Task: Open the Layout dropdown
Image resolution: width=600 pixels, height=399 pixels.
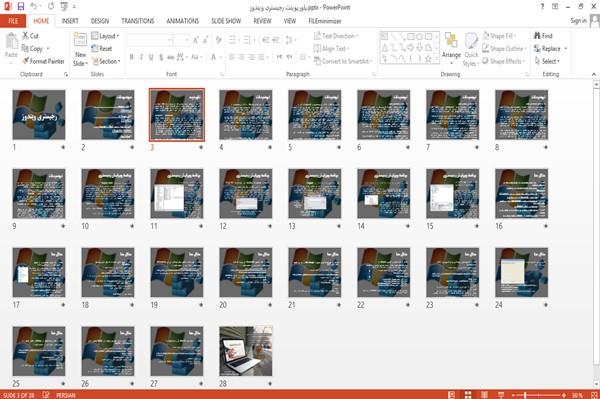Action: point(105,36)
